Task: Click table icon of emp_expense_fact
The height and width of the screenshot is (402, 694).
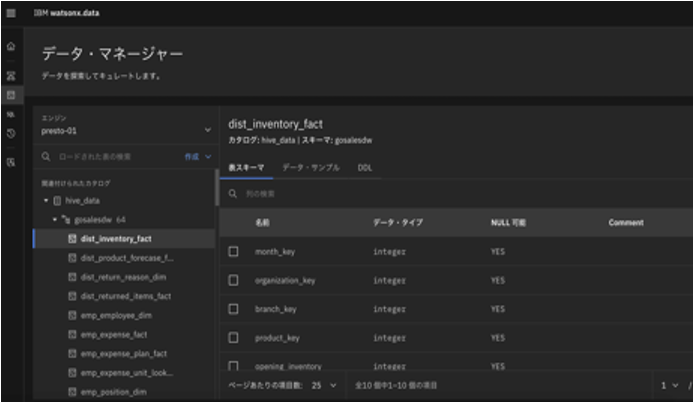Action: tap(72, 334)
